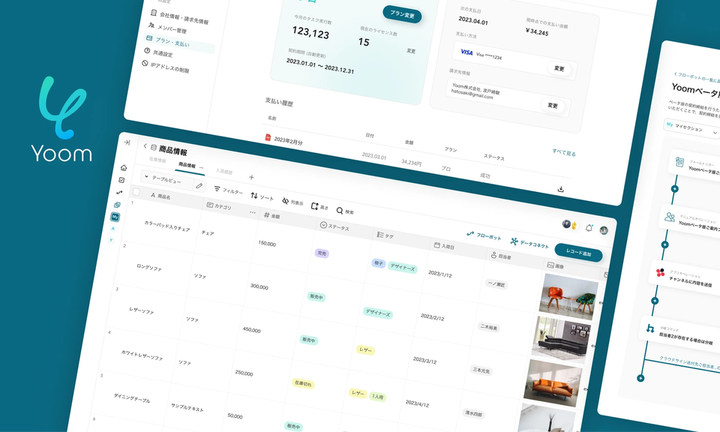This screenshot has height=432, width=720.
Task: Toggle the select-all checkbox in the table header
Action: (136, 191)
